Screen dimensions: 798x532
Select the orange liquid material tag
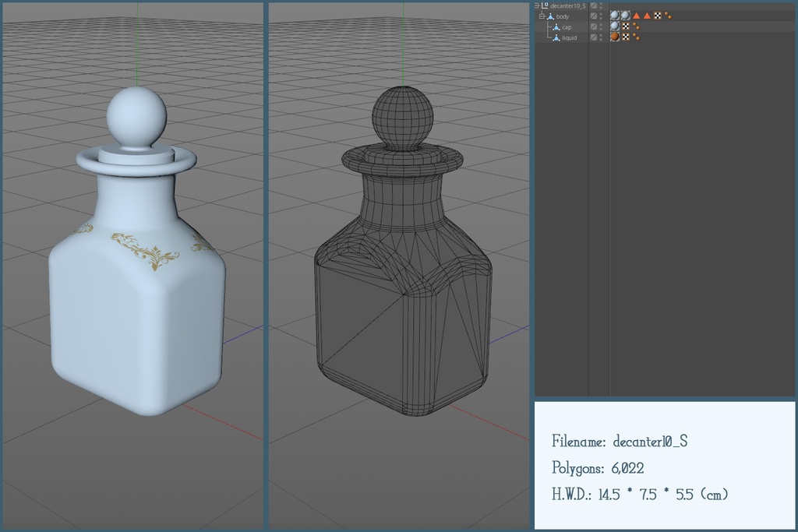(615, 37)
